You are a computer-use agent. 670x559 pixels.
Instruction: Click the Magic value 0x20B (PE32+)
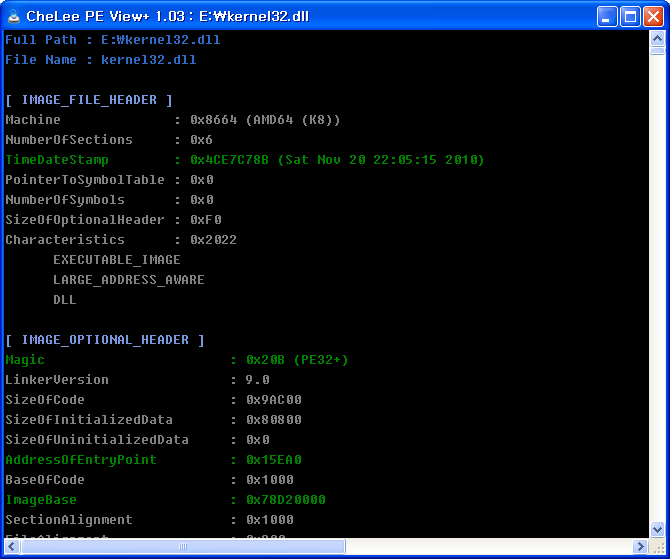point(297,360)
